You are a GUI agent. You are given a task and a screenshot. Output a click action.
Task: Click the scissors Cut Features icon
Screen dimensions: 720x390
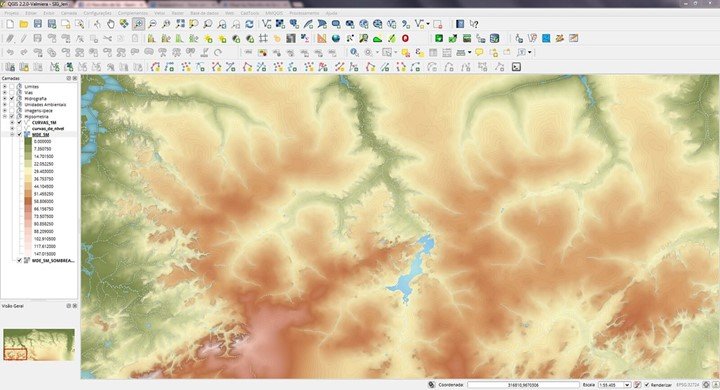[107, 39]
